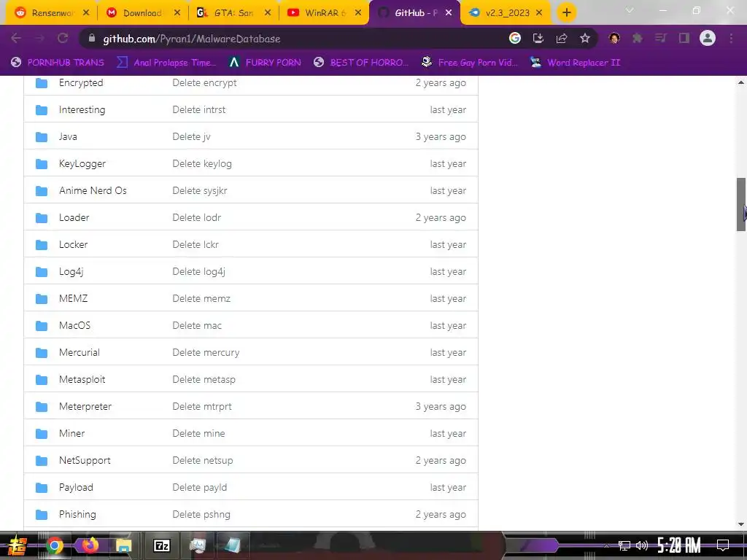Click the Phishing folder icon
The width and height of the screenshot is (747, 560).
point(42,515)
